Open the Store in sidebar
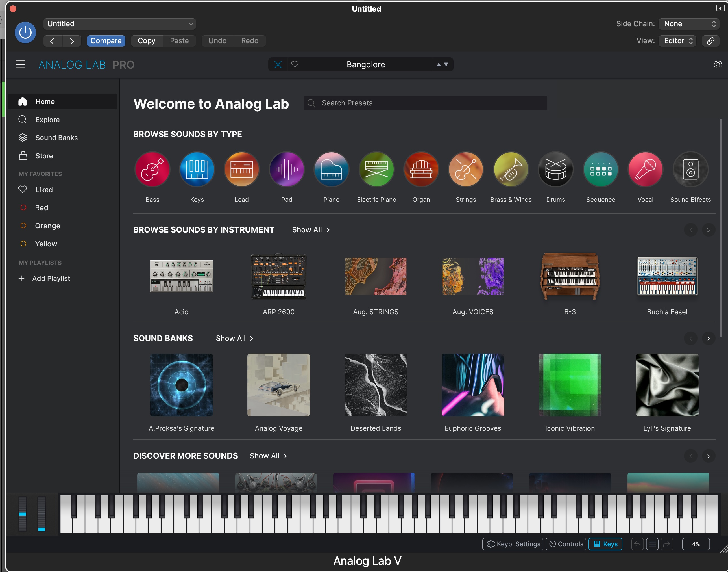 coord(63,156)
